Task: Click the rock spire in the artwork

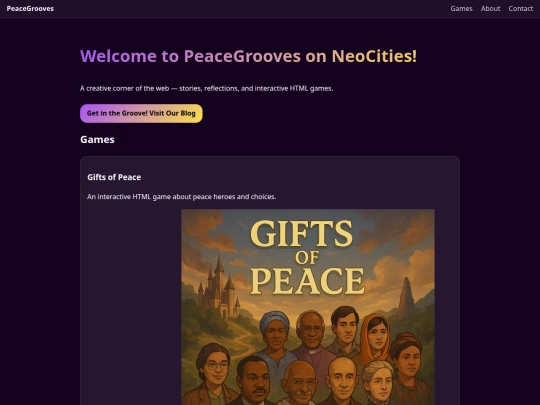Action: point(406,298)
